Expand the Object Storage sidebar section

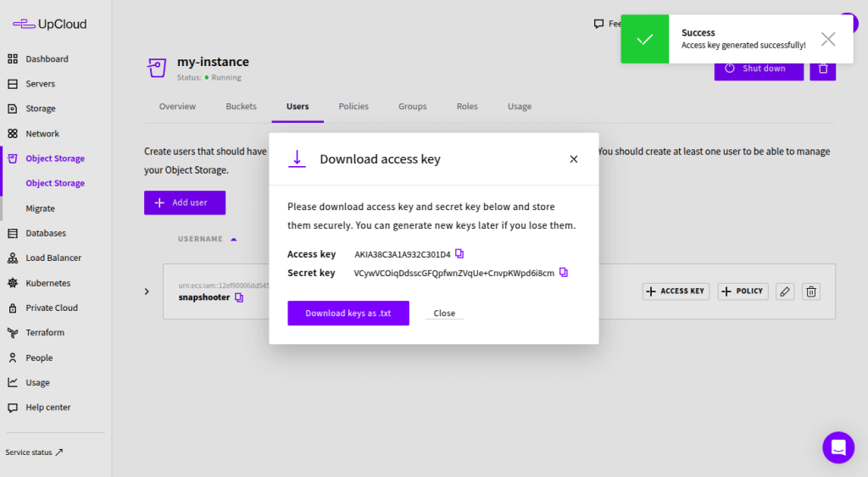tap(54, 158)
